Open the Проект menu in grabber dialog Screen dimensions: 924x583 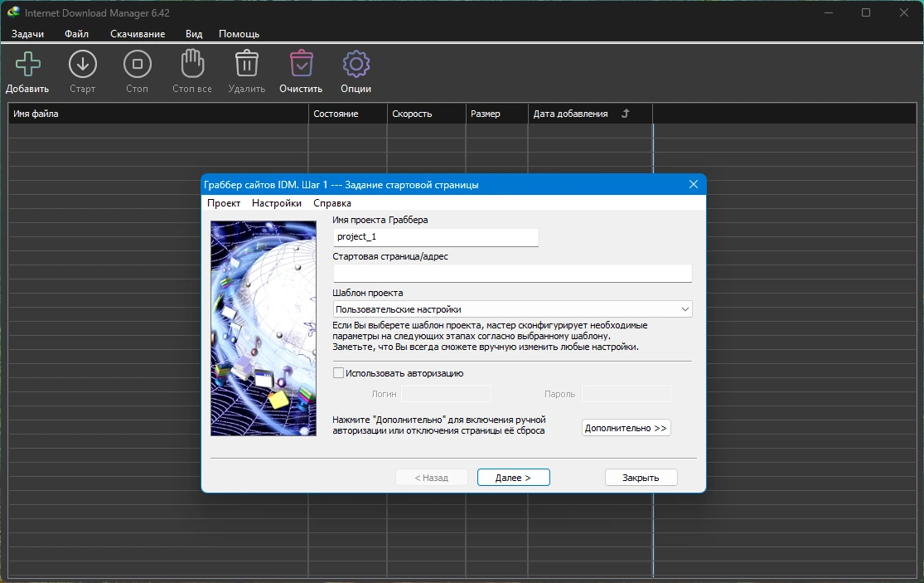click(x=224, y=203)
